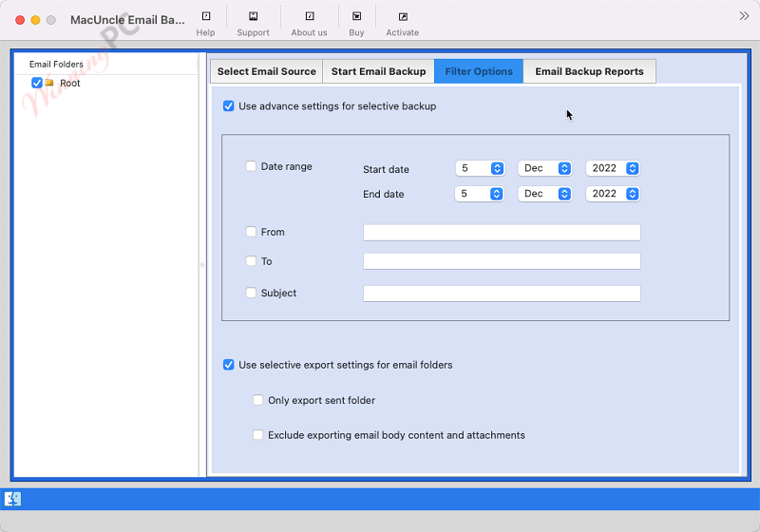Enable the From filter checkbox
Image resolution: width=760 pixels, height=532 pixels.
point(251,232)
